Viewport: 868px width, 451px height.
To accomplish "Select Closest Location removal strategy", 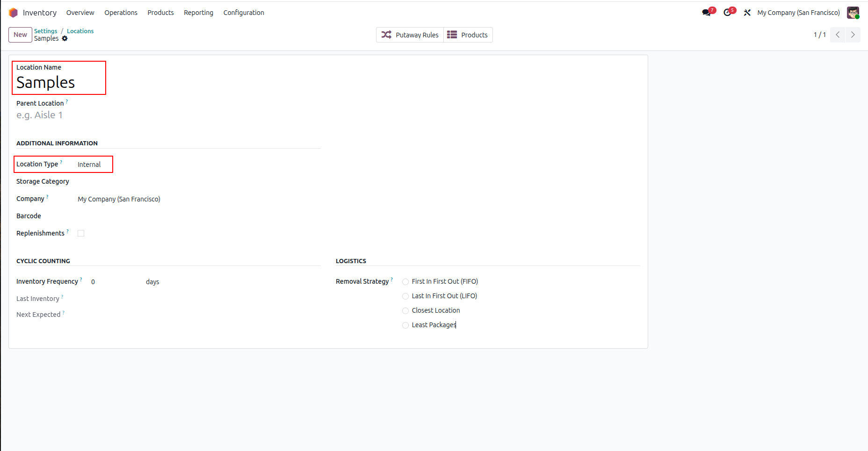I will [x=405, y=311].
